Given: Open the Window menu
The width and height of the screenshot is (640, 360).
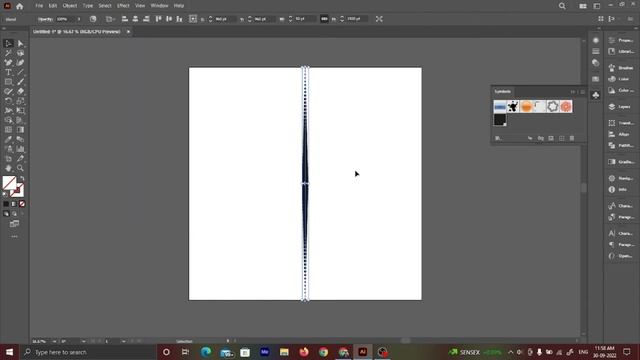Looking at the screenshot, I should pos(159,6).
